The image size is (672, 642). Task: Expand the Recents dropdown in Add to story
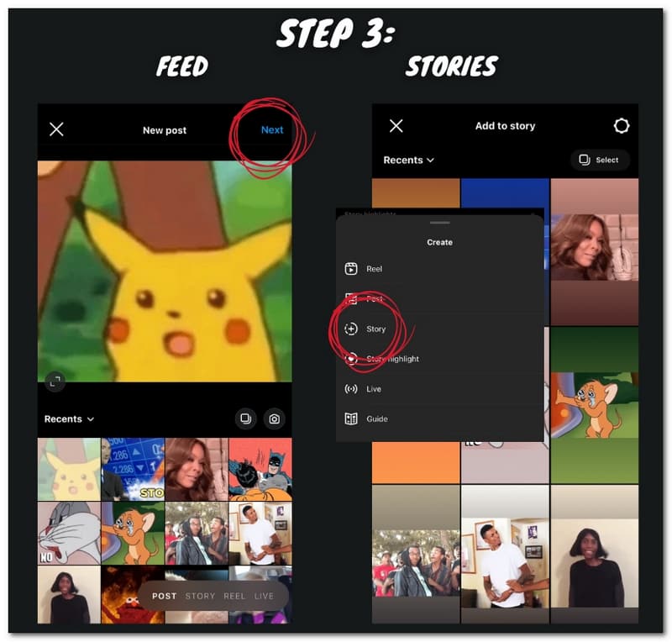pos(408,160)
